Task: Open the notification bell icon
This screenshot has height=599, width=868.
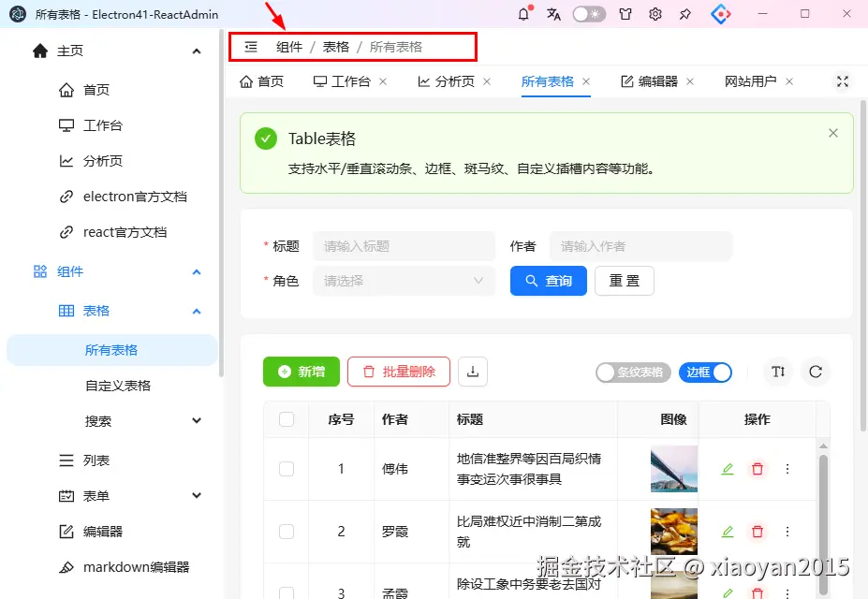Action: click(523, 14)
